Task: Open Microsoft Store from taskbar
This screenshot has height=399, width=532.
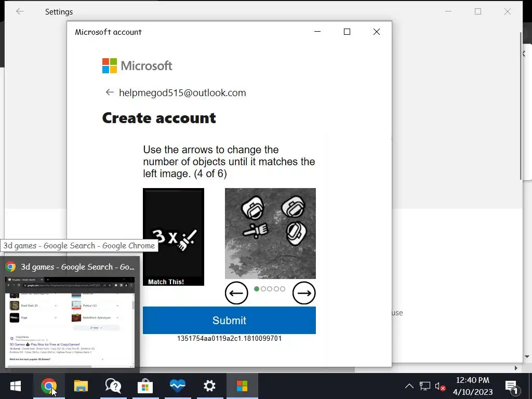Action: (x=145, y=386)
